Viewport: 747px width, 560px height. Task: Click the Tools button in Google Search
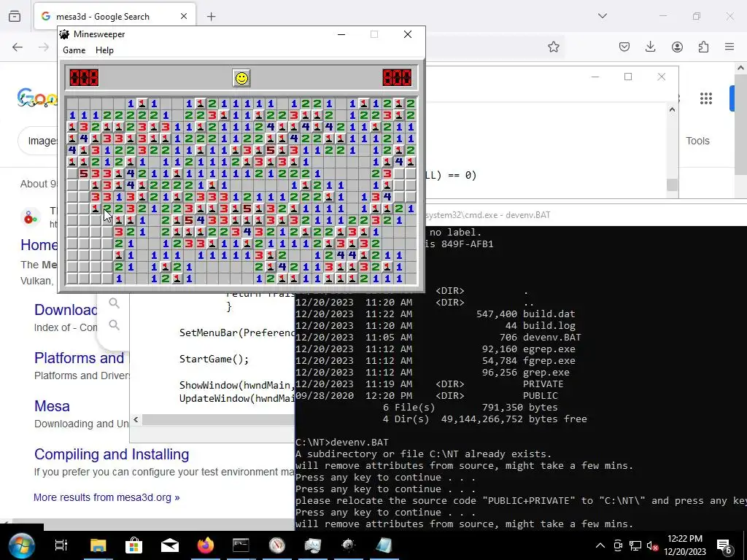(697, 141)
